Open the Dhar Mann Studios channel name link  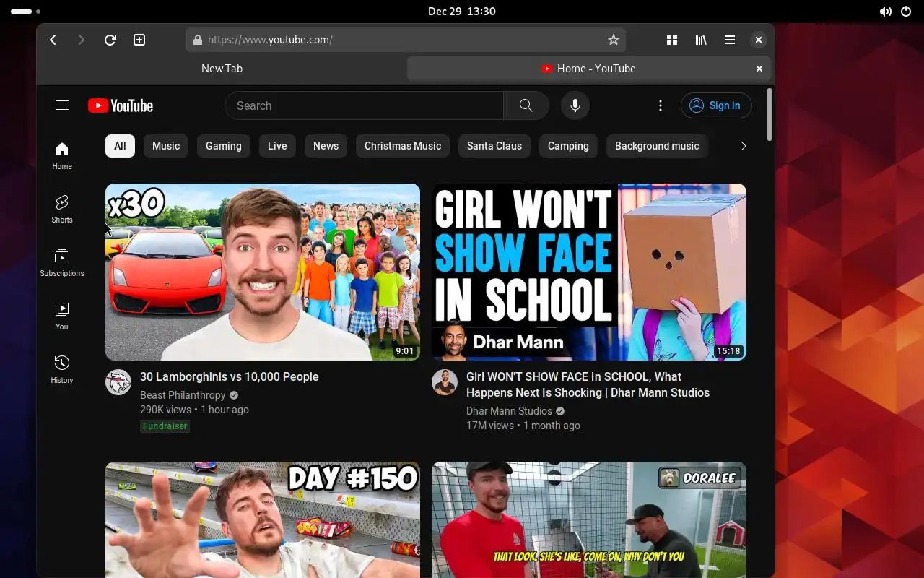coord(509,411)
